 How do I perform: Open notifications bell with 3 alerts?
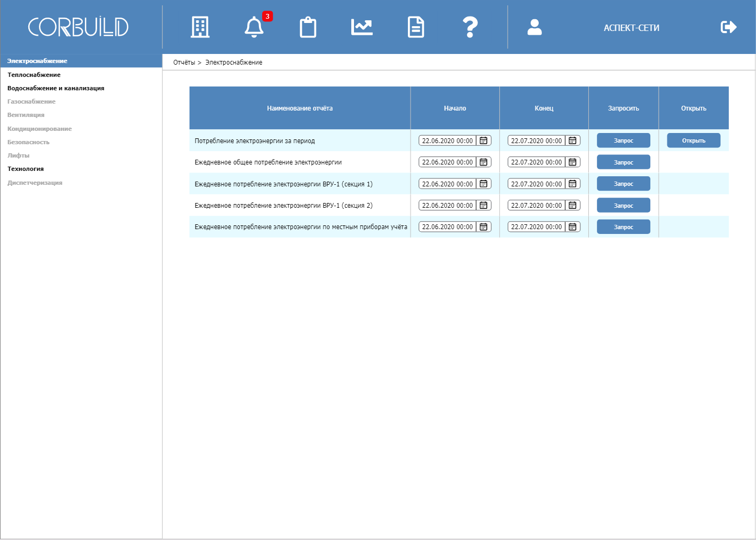(x=254, y=27)
